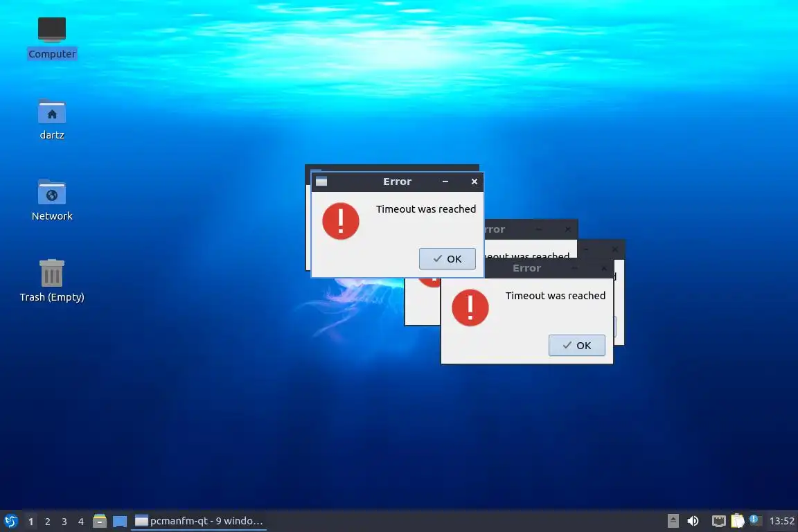The height and width of the screenshot is (532, 798).
Task: Open the LXQt application menu
Action: [10, 521]
